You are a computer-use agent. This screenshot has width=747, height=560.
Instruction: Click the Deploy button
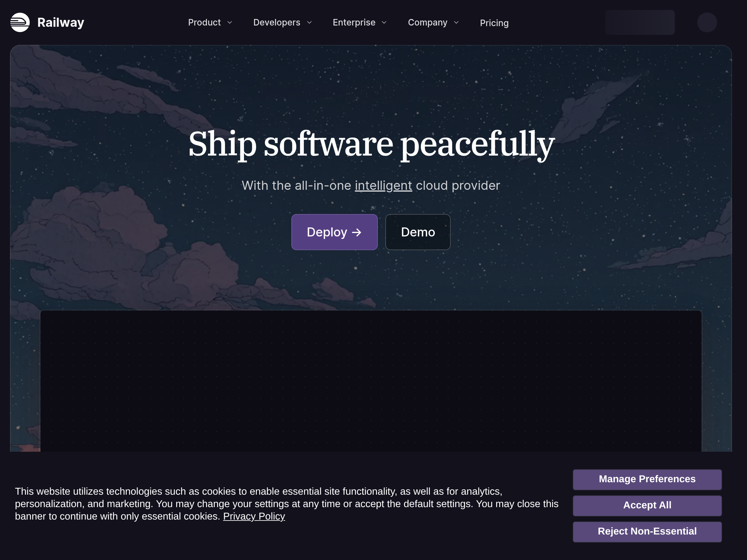[334, 232]
